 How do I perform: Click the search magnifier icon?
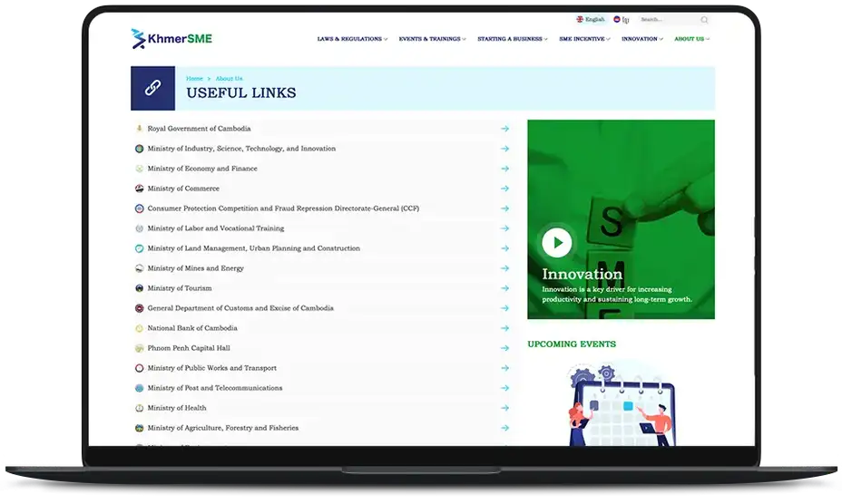(704, 20)
